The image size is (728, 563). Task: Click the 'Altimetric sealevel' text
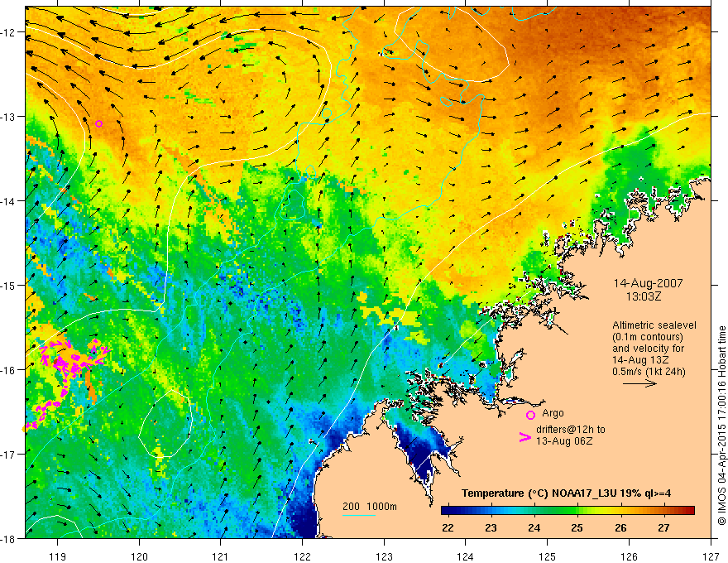(654, 325)
